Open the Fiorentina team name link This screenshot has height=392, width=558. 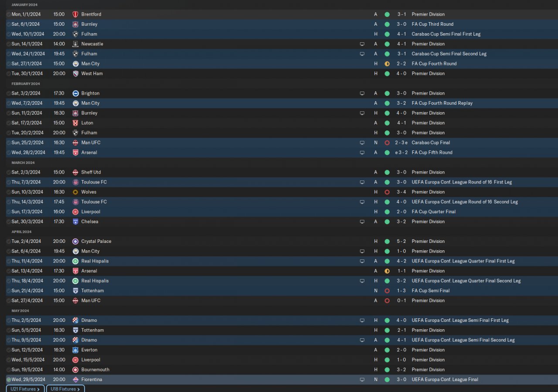(x=92, y=380)
